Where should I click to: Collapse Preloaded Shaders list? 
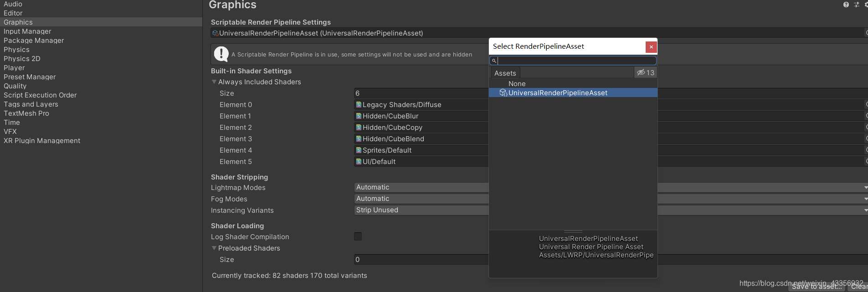[x=214, y=248]
